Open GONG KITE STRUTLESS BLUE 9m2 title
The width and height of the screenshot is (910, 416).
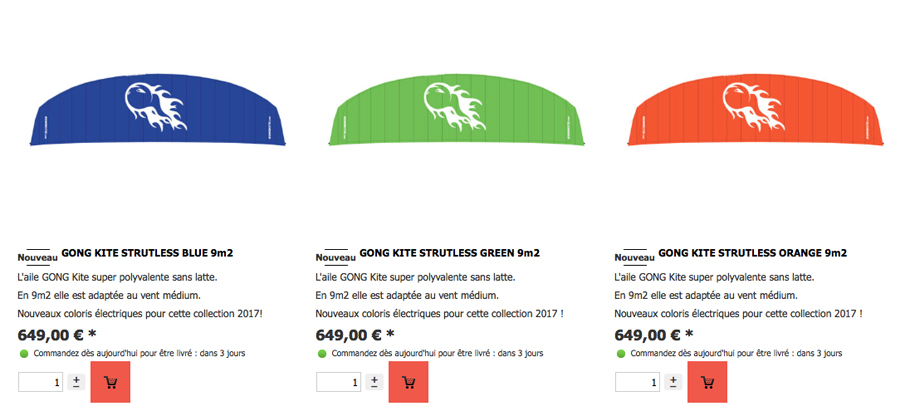pos(147,253)
